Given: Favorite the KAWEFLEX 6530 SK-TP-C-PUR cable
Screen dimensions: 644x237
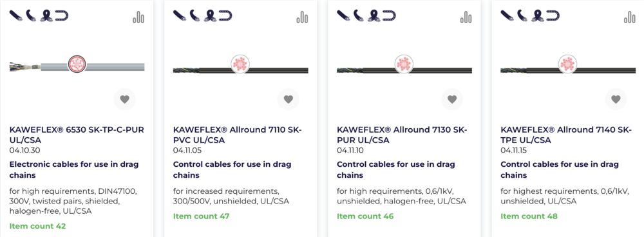Looking at the screenshot, I should point(124,99).
